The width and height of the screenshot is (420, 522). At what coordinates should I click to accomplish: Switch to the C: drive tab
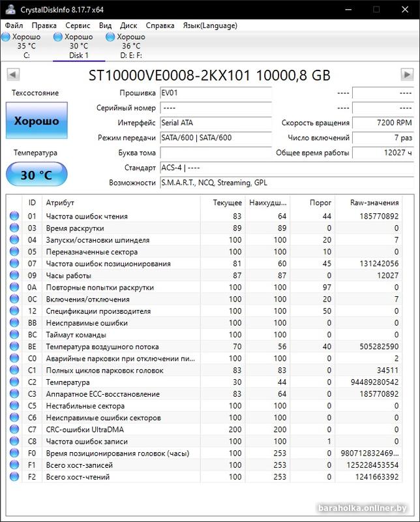[x=26, y=46]
